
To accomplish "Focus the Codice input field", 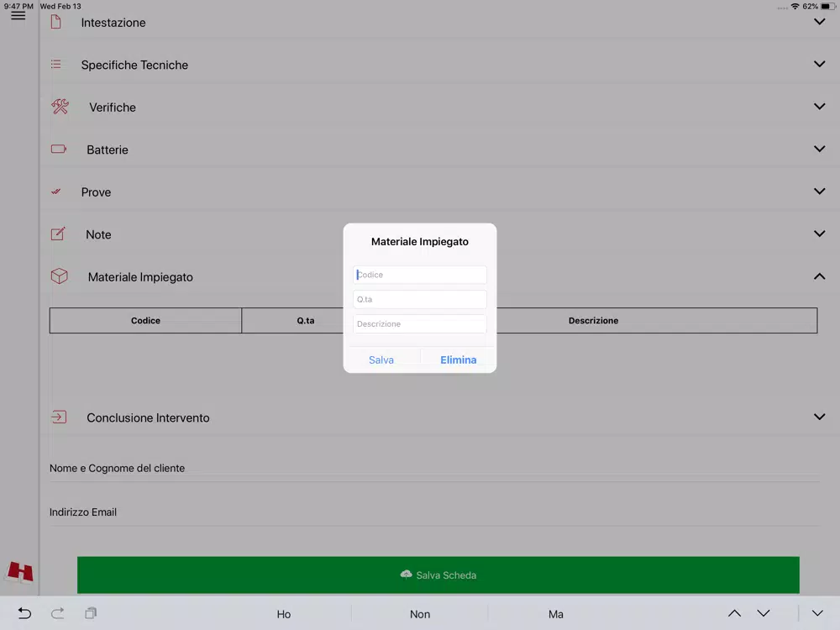I will [420, 275].
